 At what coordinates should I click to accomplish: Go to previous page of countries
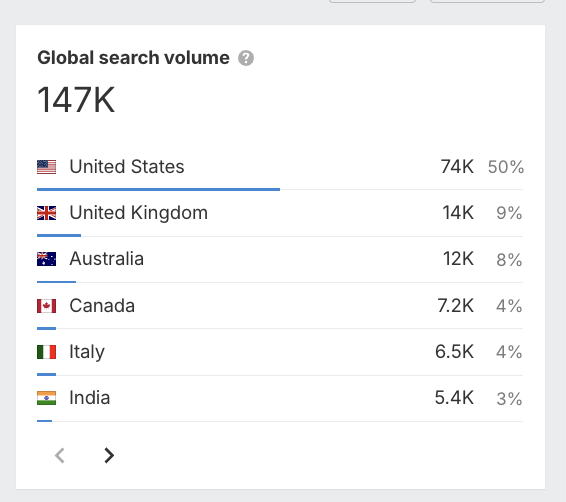[60, 455]
